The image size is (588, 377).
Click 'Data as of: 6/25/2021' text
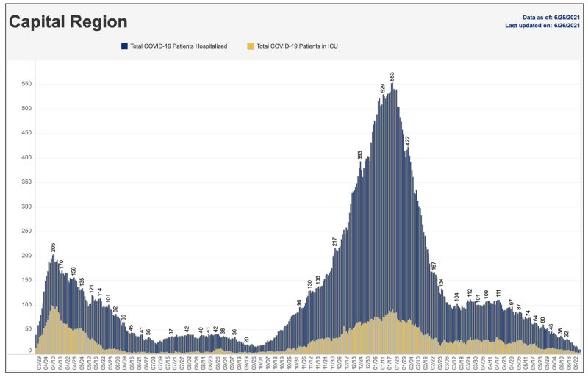[551, 17]
